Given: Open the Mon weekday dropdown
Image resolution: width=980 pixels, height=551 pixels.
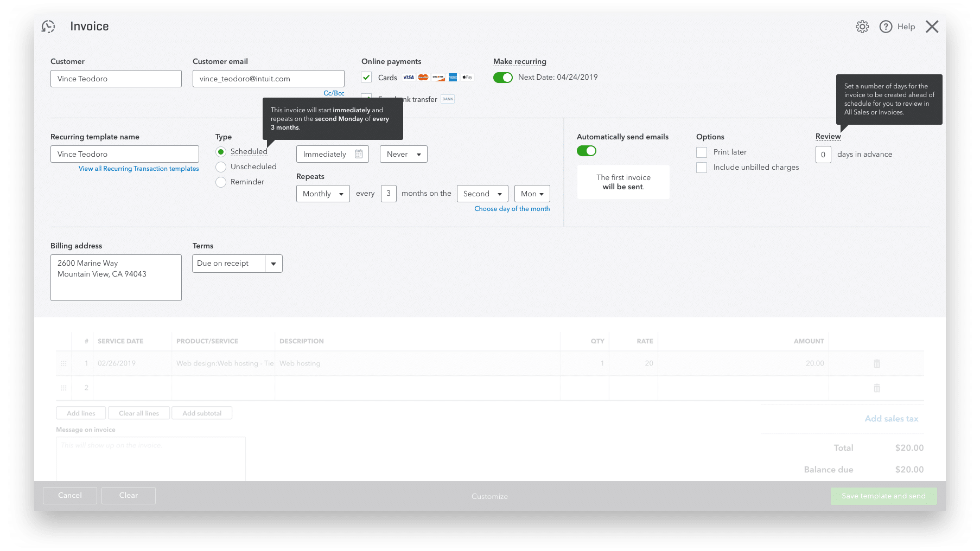Looking at the screenshot, I should pyautogui.click(x=532, y=194).
